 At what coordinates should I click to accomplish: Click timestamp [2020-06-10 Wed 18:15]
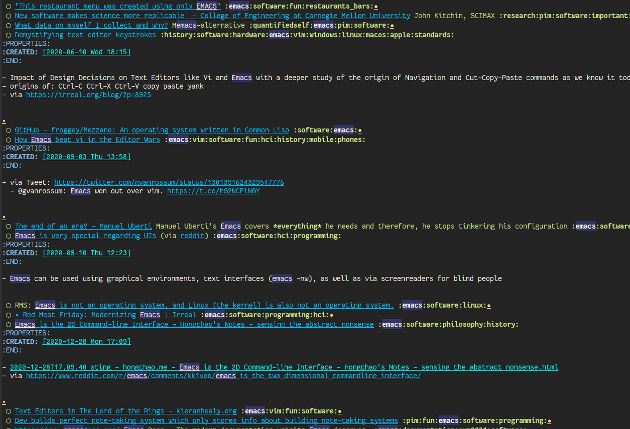coord(86,52)
